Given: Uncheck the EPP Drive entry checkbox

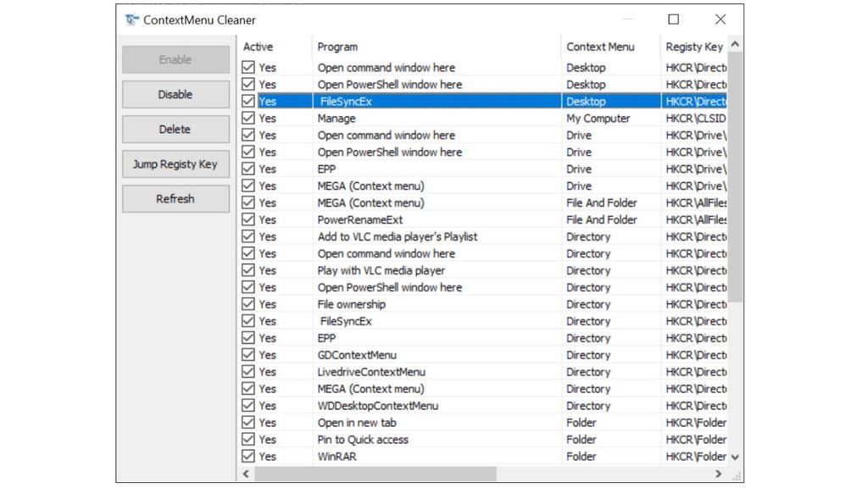Looking at the screenshot, I should point(247,169).
